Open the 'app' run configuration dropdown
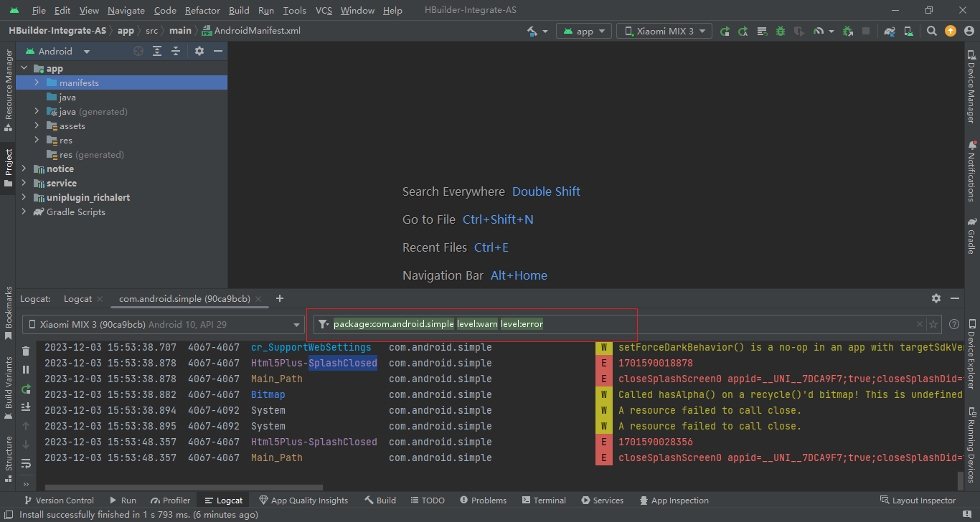Image resolution: width=980 pixels, height=522 pixels. [585, 31]
